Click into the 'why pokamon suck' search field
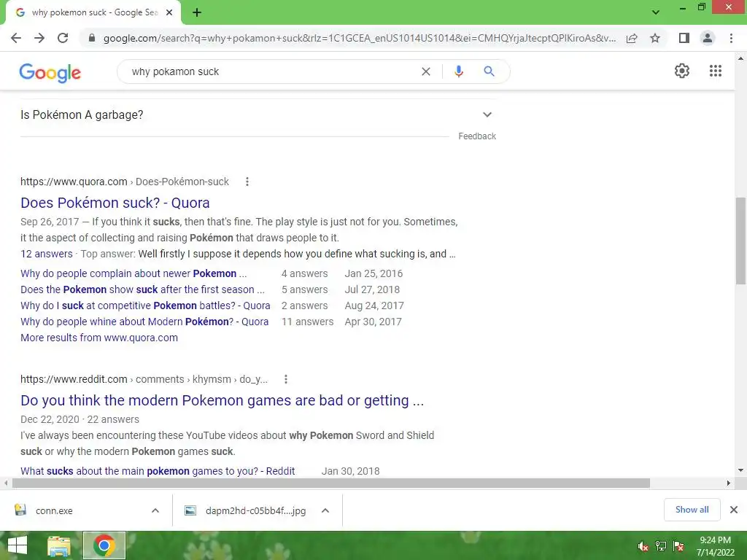Image resolution: width=747 pixels, height=560 pixels. coord(269,71)
